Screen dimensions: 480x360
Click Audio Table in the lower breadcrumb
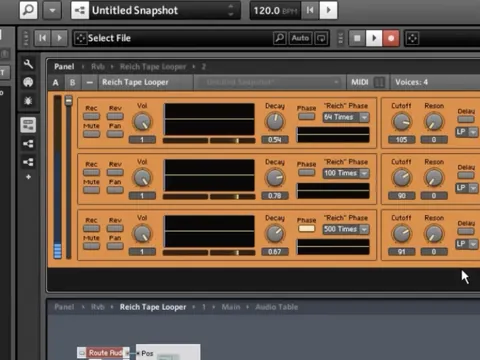coord(277,307)
